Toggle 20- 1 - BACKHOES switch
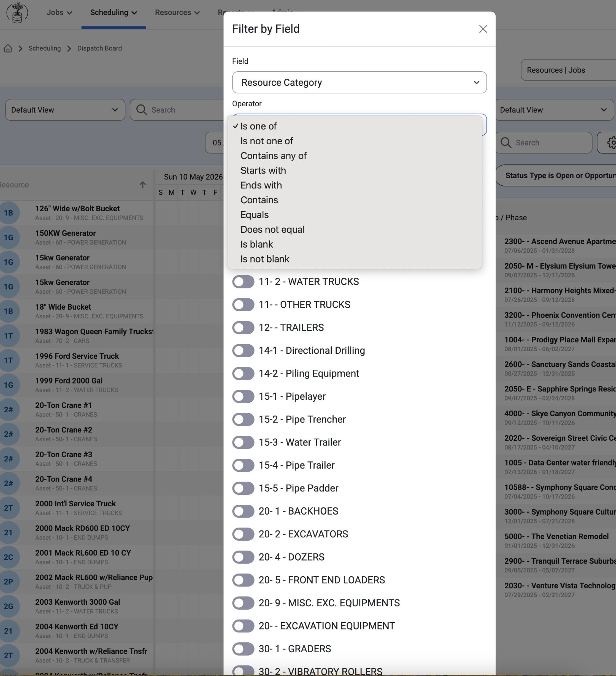The image size is (616, 676). pyautogui.click(x=243, y=511)
